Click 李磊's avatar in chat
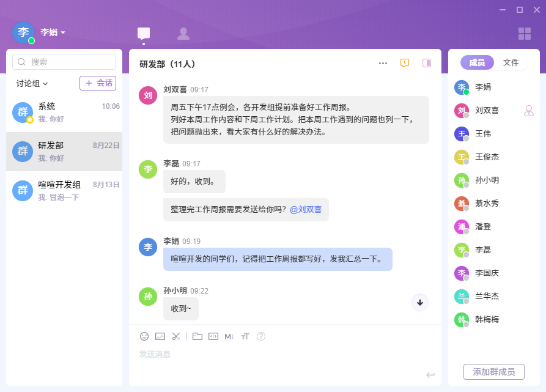This screenshot has height=392, width=546. point(148,169)
